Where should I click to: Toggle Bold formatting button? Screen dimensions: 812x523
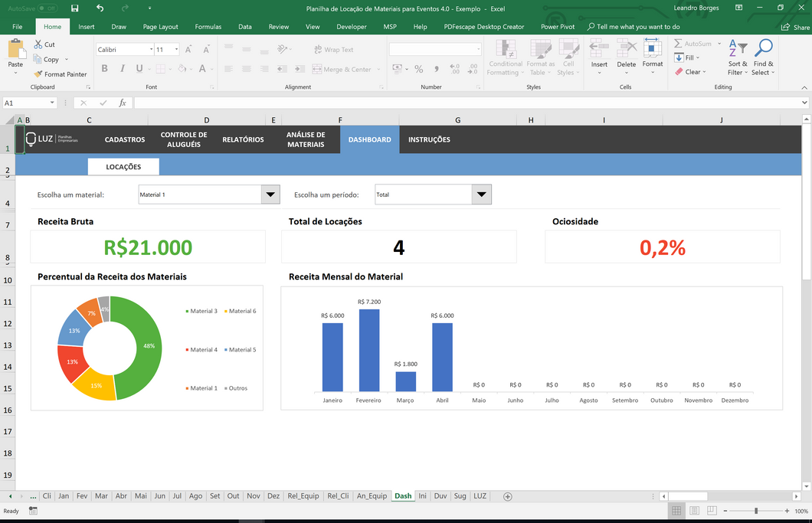[x=105, y=68]
